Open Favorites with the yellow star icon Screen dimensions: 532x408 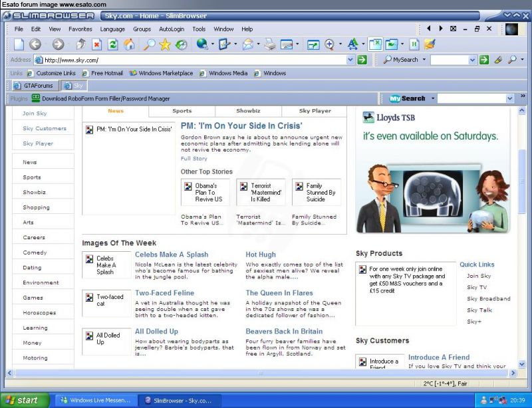(x=165, y=45)
